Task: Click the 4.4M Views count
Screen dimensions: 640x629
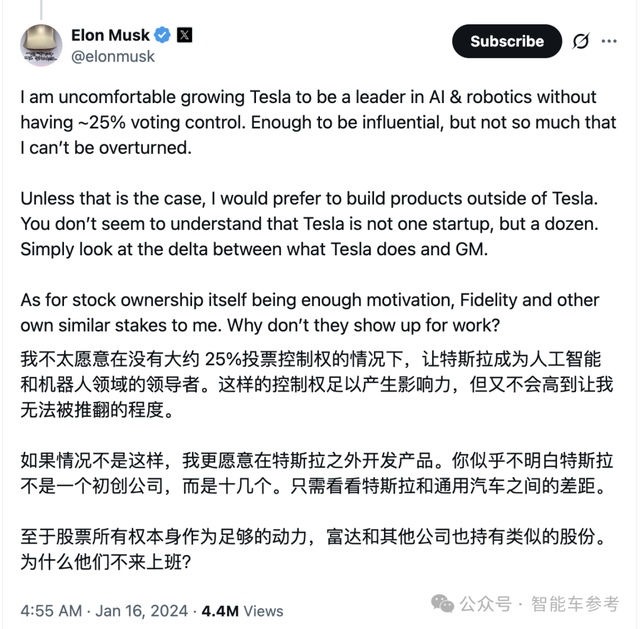Action: pyautogui.click(x=243, y=610)
